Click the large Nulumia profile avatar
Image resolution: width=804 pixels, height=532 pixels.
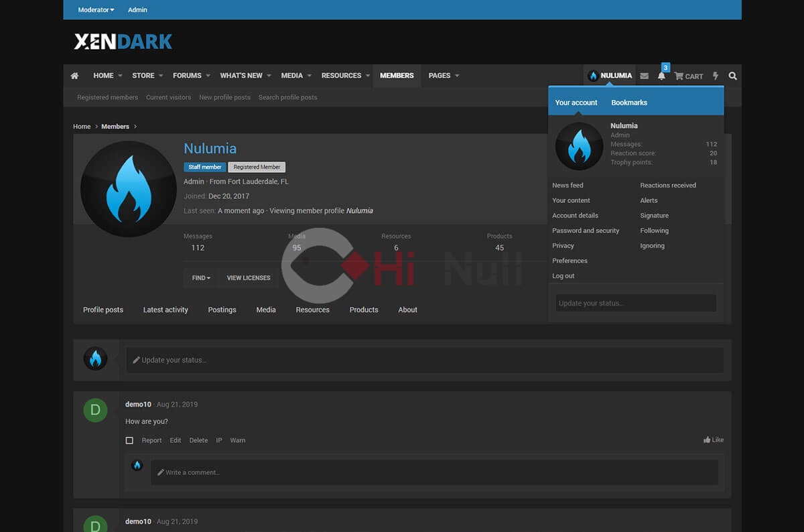coord(129,189)
